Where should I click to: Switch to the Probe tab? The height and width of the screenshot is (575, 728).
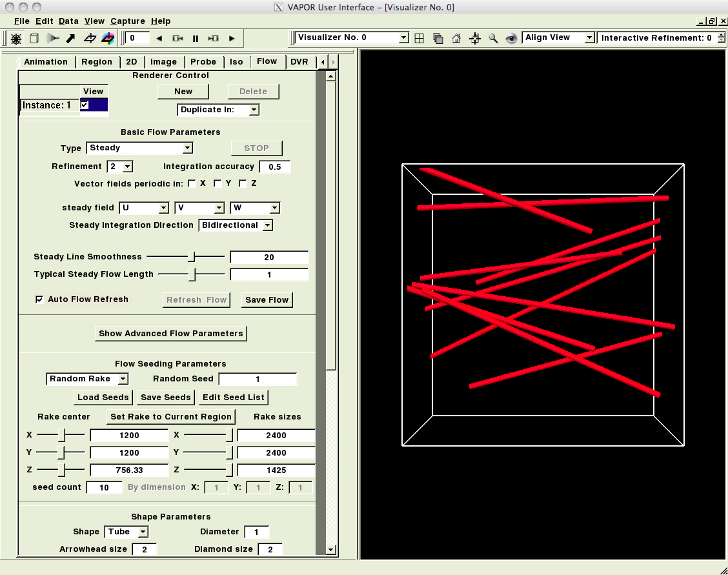point(203,62)
